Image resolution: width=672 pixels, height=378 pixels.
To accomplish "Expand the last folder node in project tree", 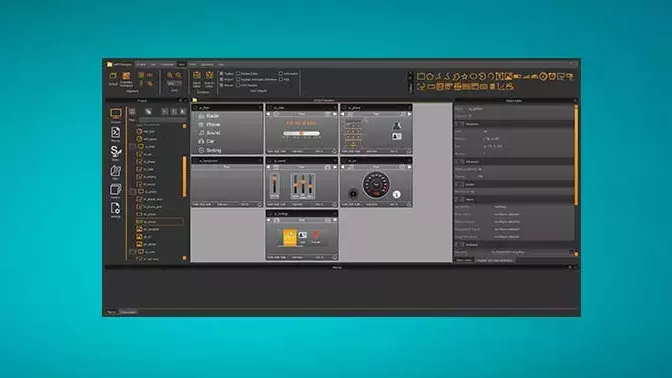I will tap(133, 252).
